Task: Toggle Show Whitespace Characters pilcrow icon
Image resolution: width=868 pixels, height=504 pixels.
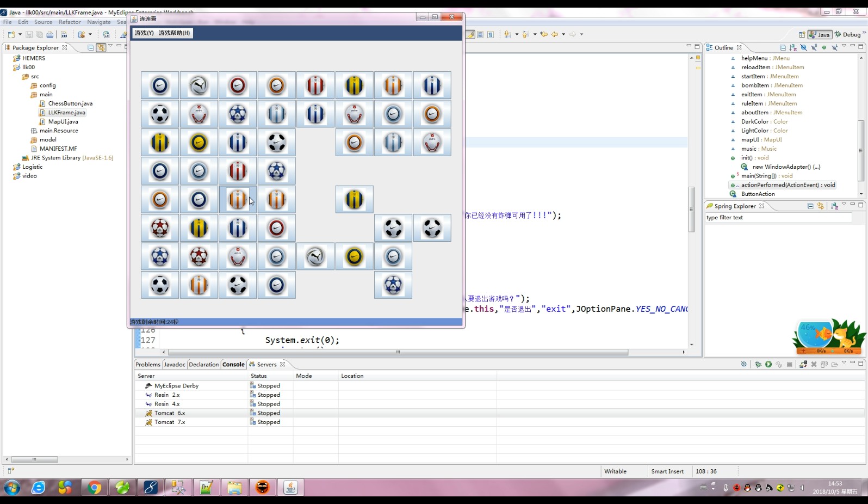Action: [491, 34]
